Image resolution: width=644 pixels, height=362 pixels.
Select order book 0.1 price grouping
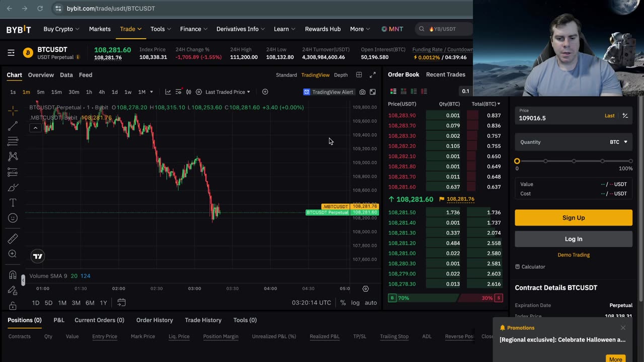click(x=465, y=92)
